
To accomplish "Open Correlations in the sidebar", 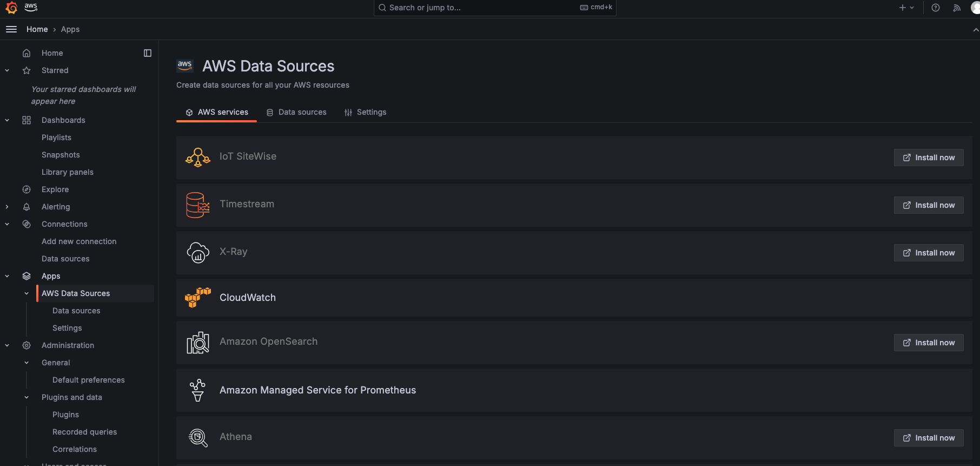I will (75, 449).
